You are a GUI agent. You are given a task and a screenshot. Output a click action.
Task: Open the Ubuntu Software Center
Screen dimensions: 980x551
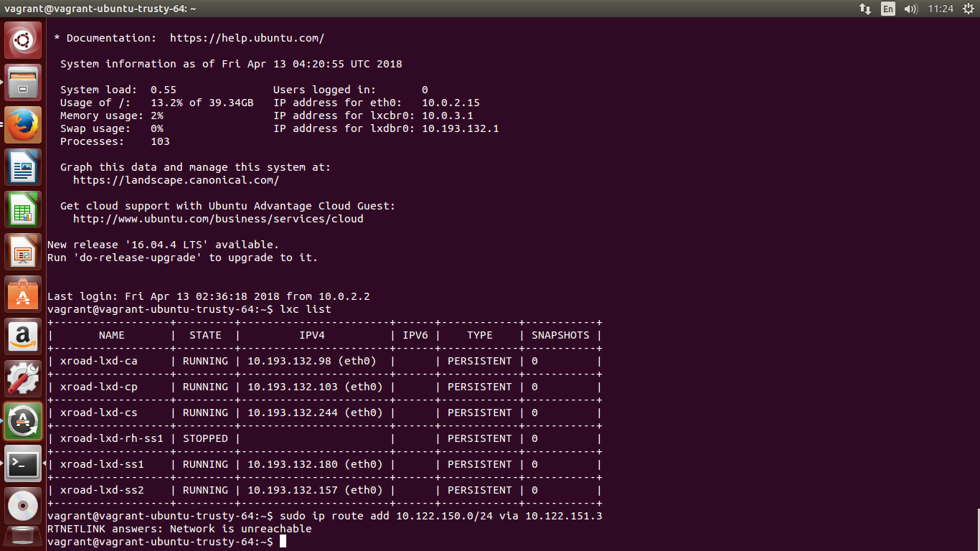click(23, 294)
